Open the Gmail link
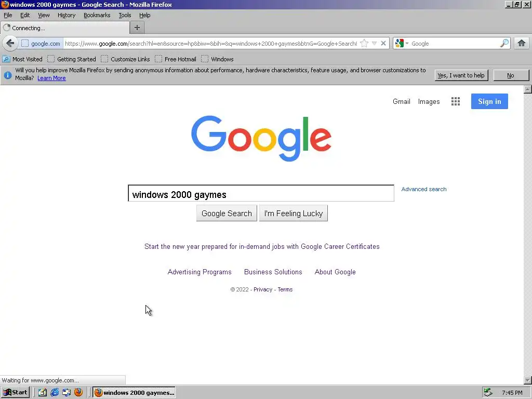 pos(402,101)
